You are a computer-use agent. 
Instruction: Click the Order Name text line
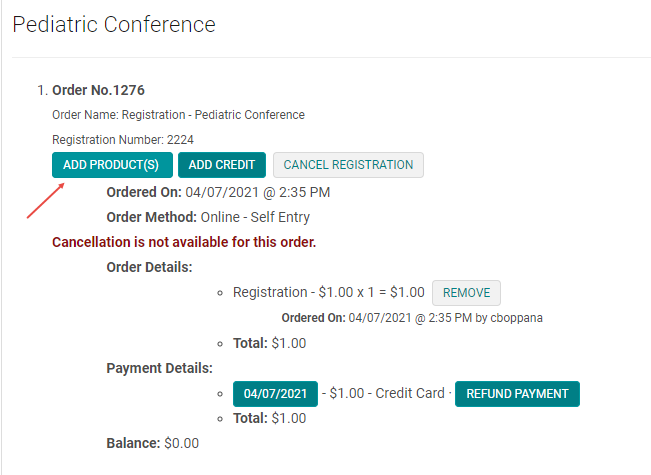178,115
